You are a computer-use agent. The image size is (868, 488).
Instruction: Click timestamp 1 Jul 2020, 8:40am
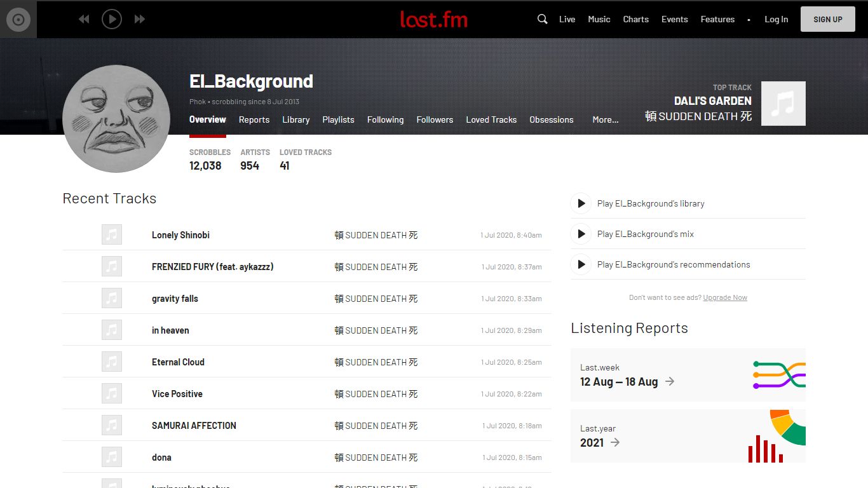[511, 235]
